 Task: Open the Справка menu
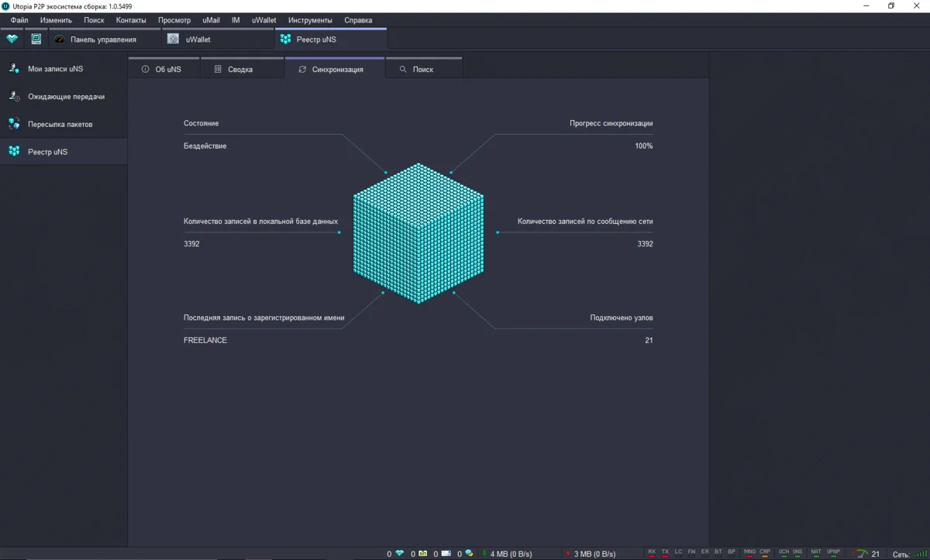(358, 20)
